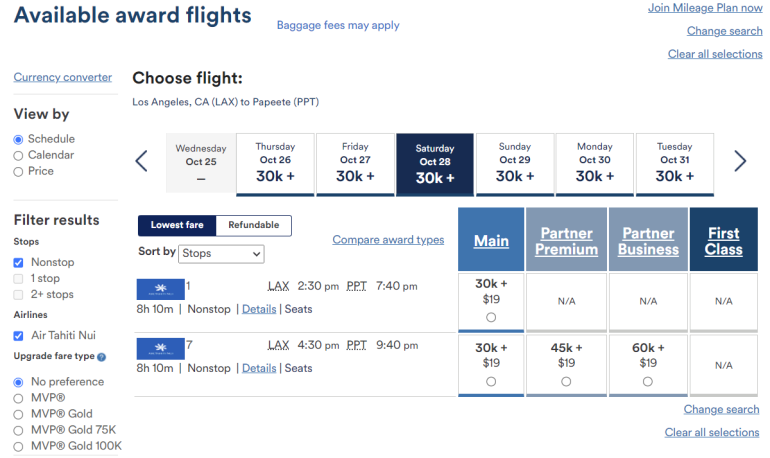
Task: Click the Compare award types link
Action: pos(388,240)
